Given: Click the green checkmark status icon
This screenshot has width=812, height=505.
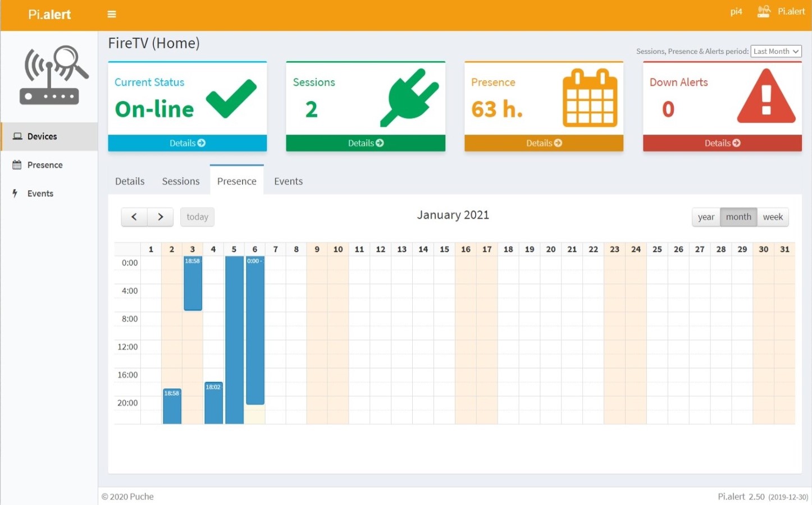Looking at the screenshot, I should (x=231, y=99).
